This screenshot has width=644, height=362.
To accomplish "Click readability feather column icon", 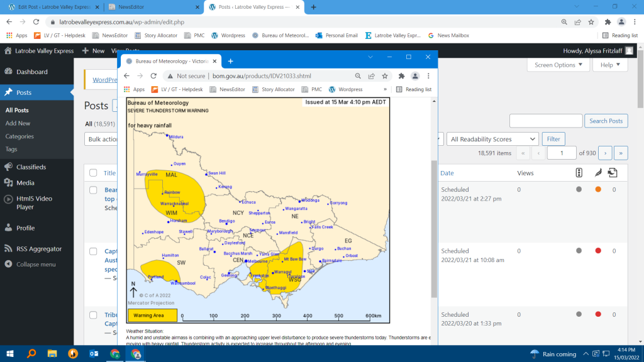I will click(x=598, y=173).
